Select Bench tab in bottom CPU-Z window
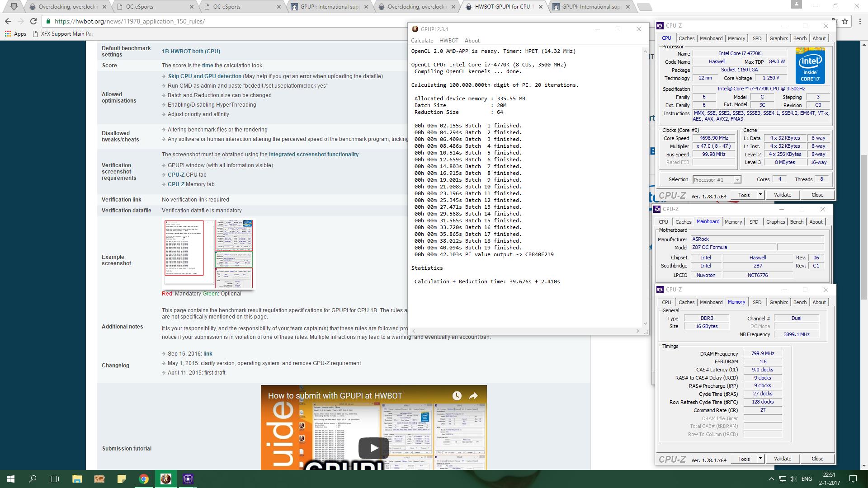The width and height of the screenshot is (868, 488). (x=800, y=302)
